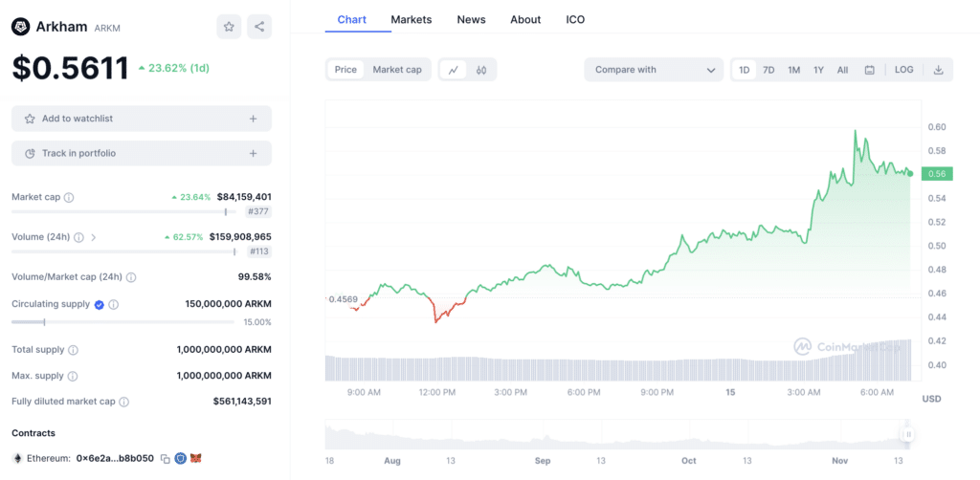Open the Markets tab
This screenshot has height=480, width=980.
(x=412, y=19)
